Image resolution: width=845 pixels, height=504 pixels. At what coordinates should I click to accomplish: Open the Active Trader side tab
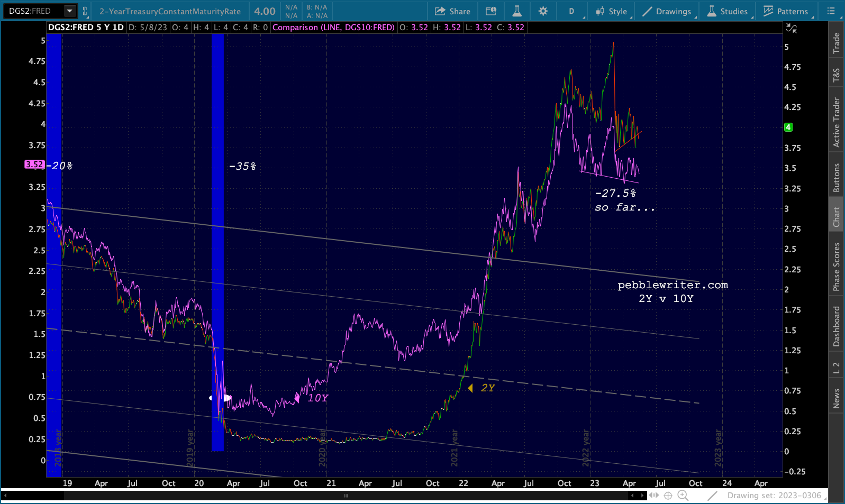(x=837, y=122)
